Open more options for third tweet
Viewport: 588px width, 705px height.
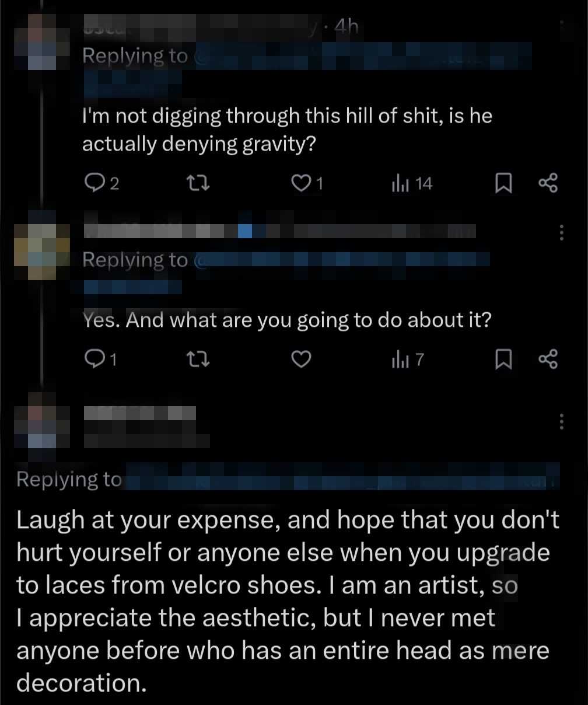tap(562, 421)
